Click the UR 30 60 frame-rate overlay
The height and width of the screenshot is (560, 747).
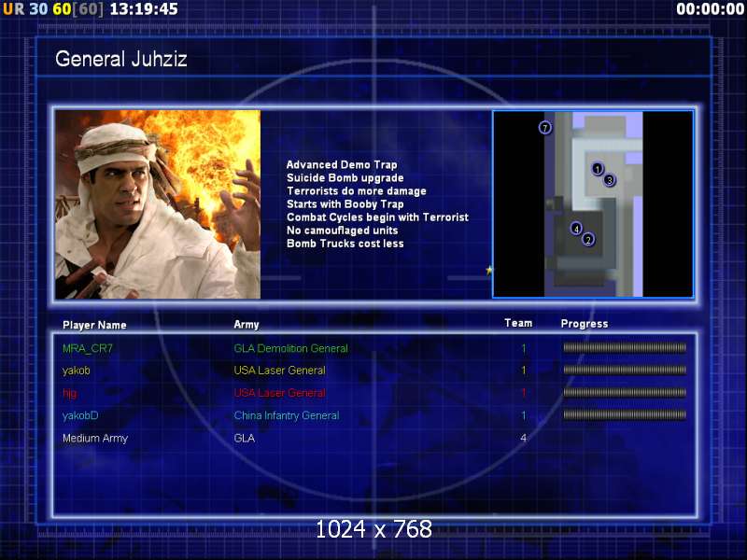[x=53, y=9]
